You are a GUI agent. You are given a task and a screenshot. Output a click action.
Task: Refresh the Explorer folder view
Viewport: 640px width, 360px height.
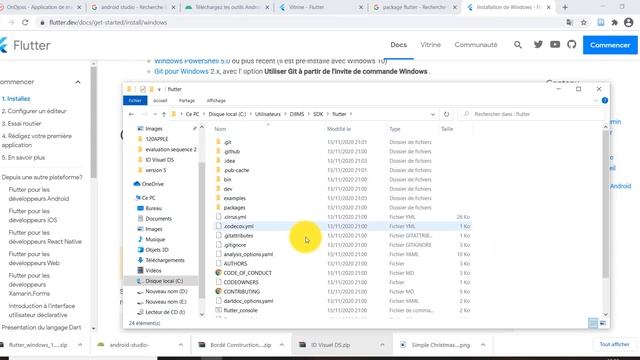coord(447,114)
